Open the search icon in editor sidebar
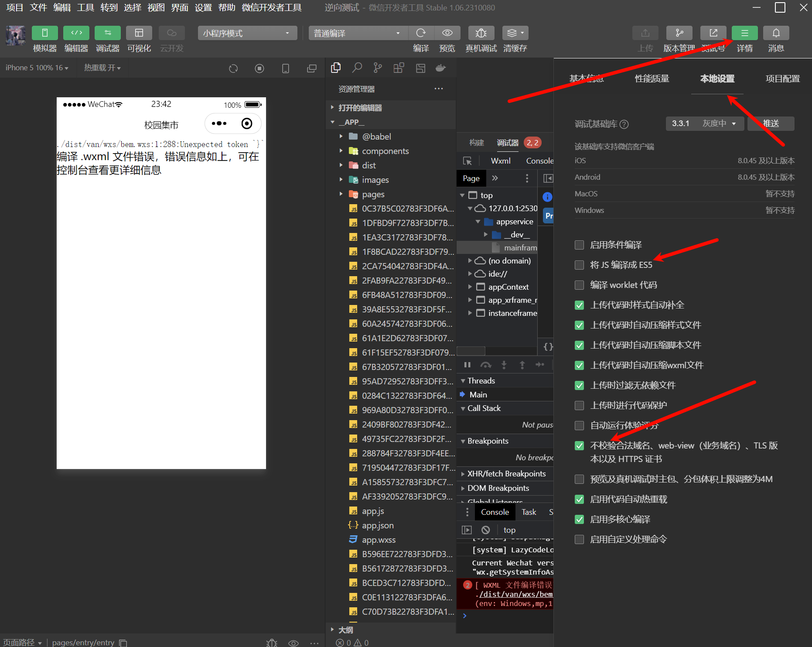 click(357, 68)
